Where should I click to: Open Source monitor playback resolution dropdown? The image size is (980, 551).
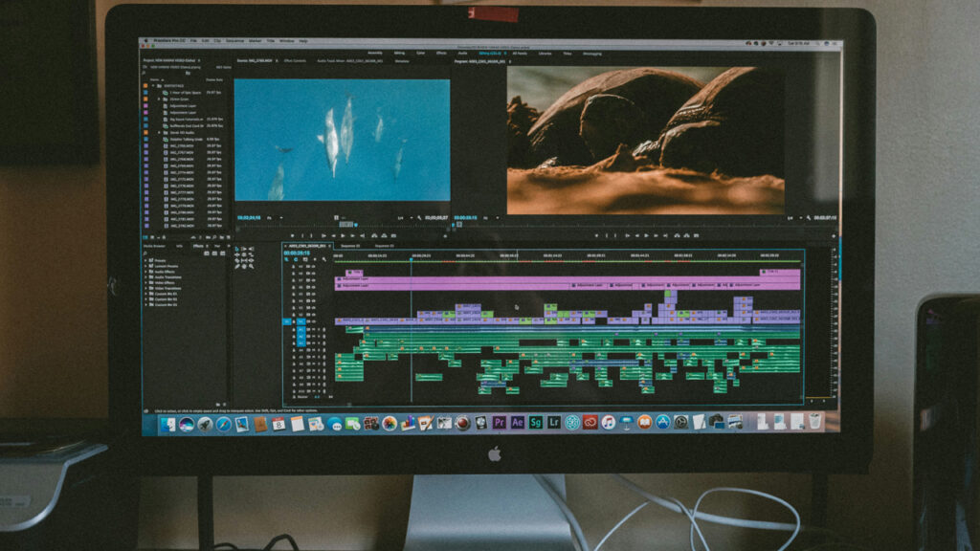click(x=401, y=218)
